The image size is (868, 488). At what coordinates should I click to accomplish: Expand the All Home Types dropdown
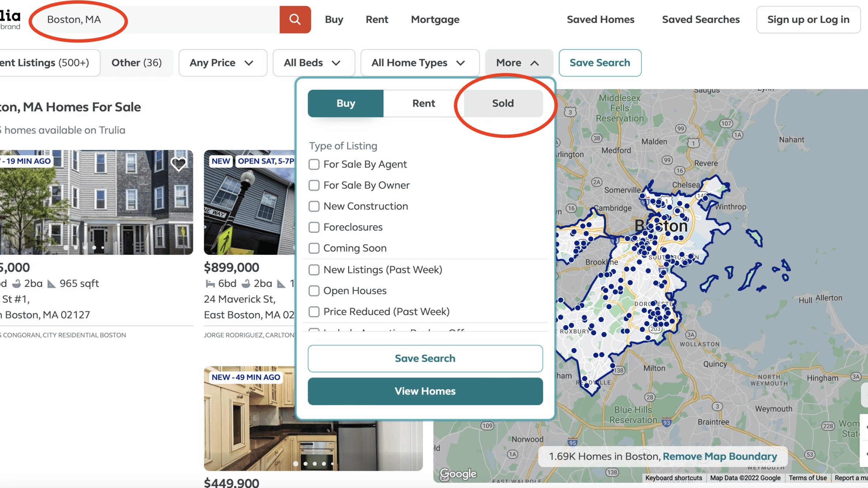tap(419, 62)
